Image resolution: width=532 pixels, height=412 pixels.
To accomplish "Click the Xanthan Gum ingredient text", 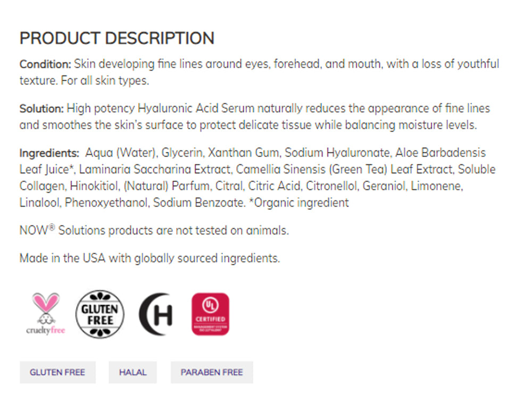I will pos(243,153).
